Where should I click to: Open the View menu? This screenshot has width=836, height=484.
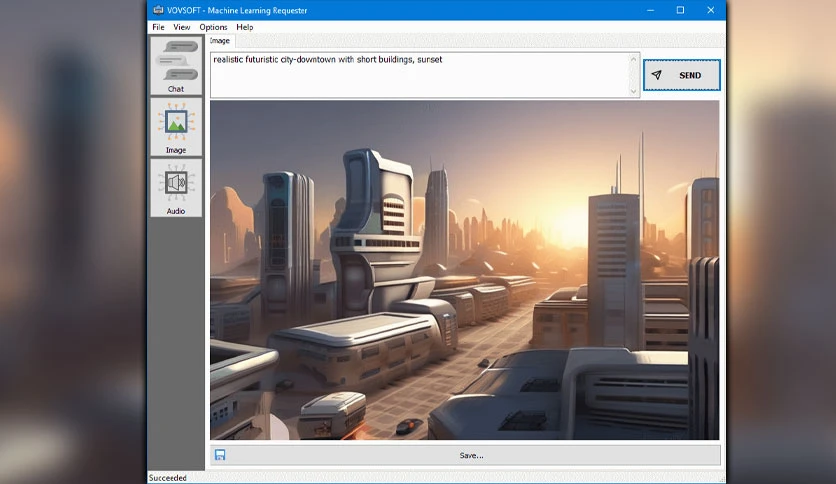pos(181,27)
